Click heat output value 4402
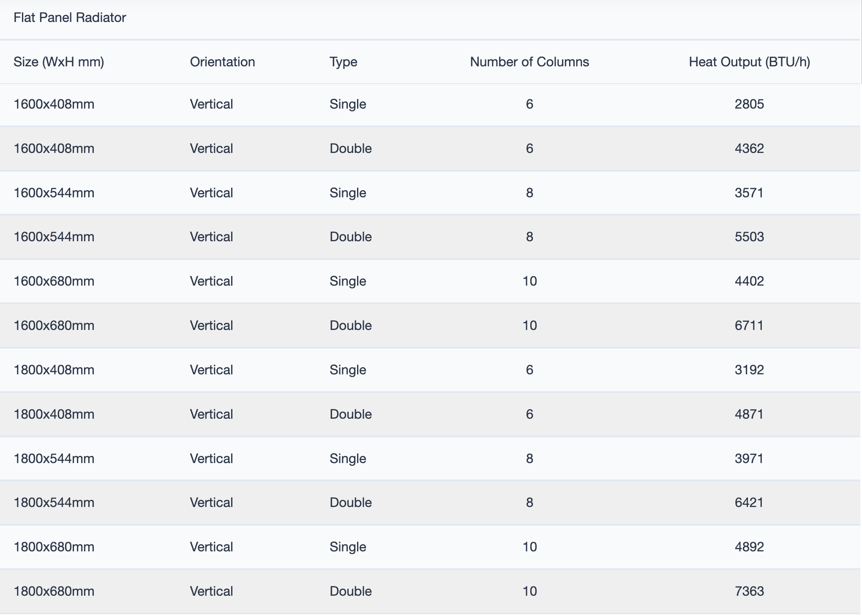Viewport: 862px width, 616px height. click(749, 281)
